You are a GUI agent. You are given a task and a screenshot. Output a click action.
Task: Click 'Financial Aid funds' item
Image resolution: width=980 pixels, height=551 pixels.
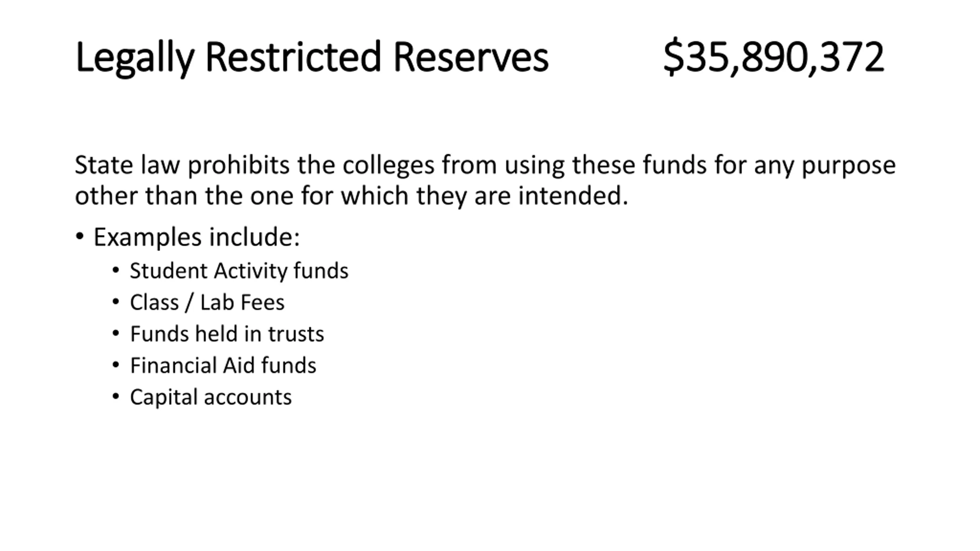(x=223, y=365)
